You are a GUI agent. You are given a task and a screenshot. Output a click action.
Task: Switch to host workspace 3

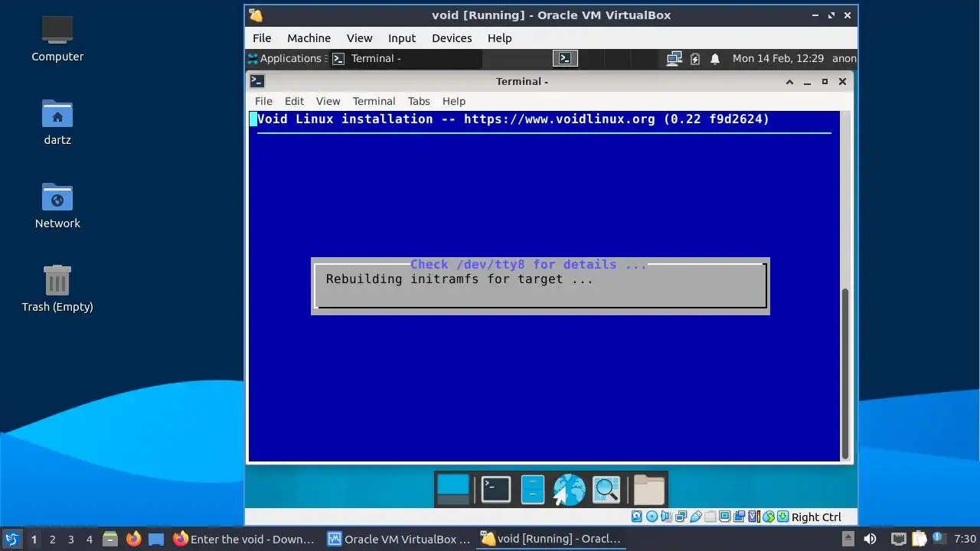coord(70,539)
